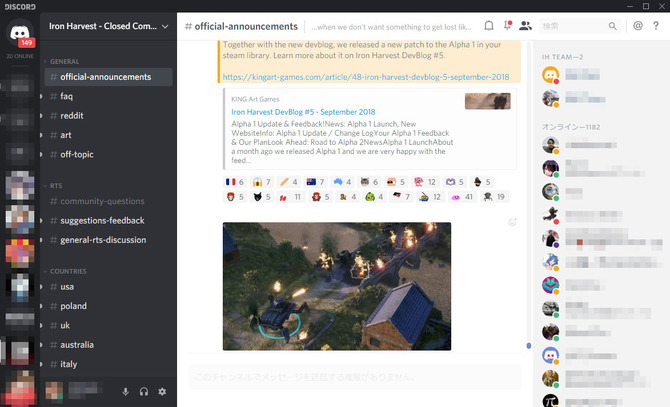The height and width of the screenshot is (407, 670).
Task: Click the KING Art Games embed thumbnail
Action: (x=488, y=101)
